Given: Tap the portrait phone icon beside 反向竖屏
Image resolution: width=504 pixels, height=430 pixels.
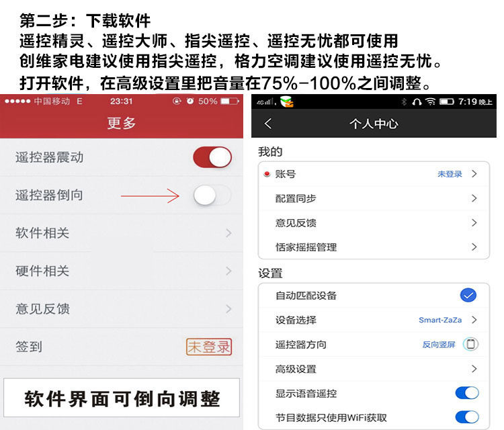Looking at the screenshot, I should point(470,344).
